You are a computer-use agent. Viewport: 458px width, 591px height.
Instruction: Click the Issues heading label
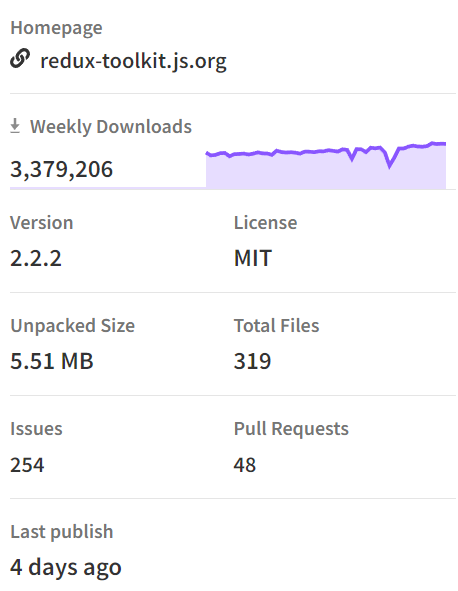36,429
